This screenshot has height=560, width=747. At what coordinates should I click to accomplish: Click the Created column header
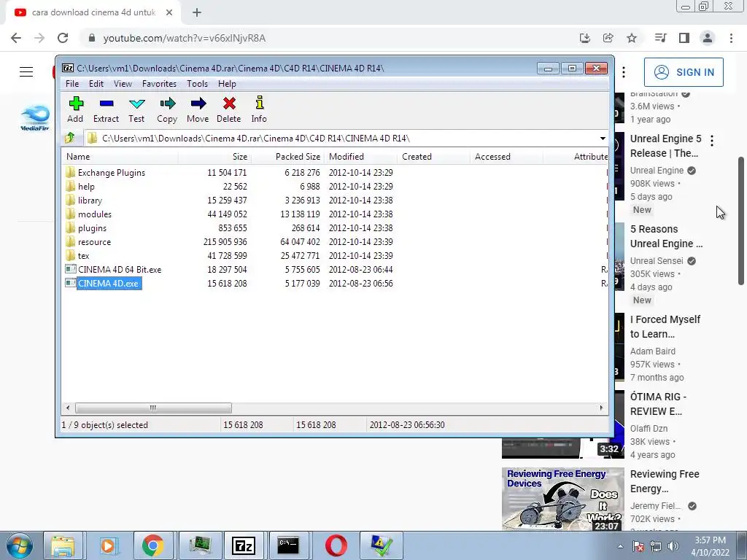pos(433,157)
